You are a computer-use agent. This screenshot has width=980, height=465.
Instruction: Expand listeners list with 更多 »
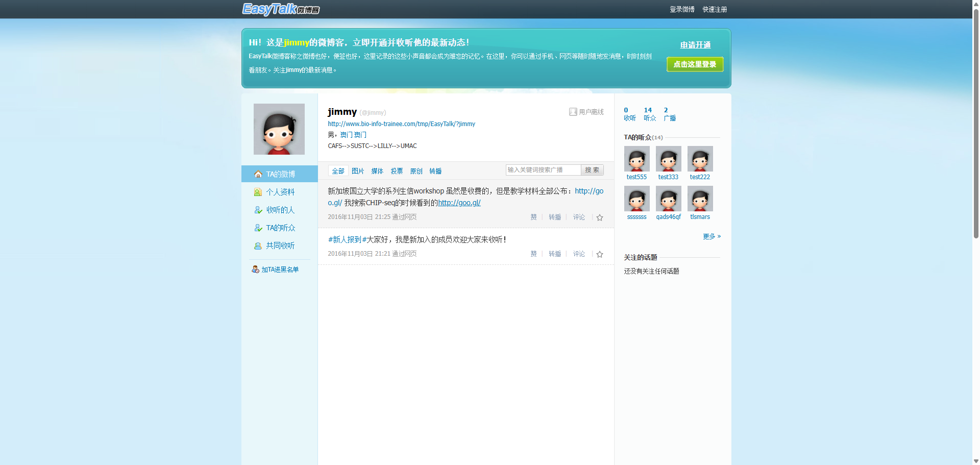pyautogui.click(x=712, y=236)
